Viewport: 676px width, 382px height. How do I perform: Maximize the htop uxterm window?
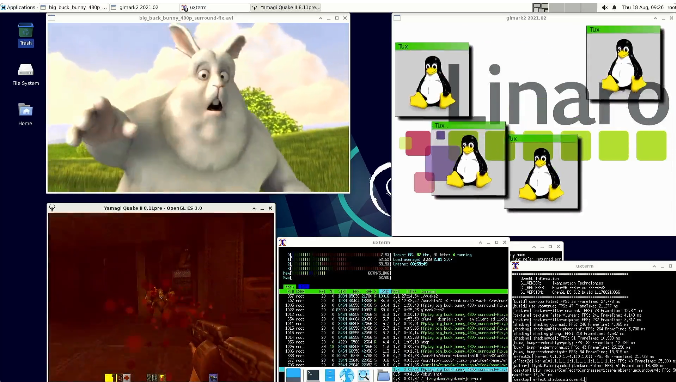496,243
